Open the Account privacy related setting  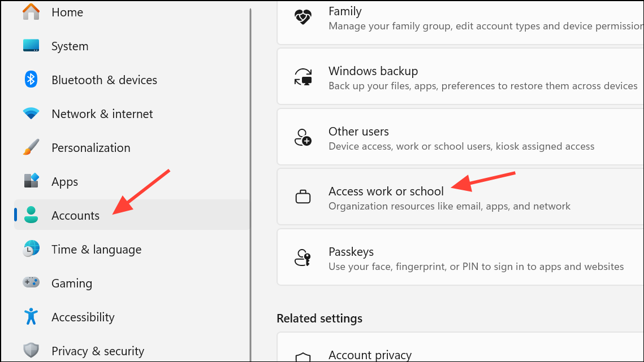click(370, 355)
